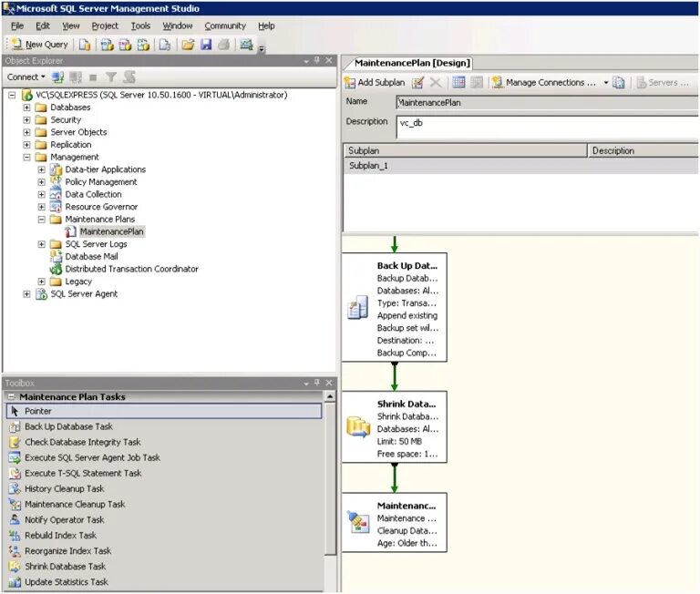The image size is (700, 594).
Task: Collapse the VC\SQLEXPRESS server node
Action: click(12, 95)
